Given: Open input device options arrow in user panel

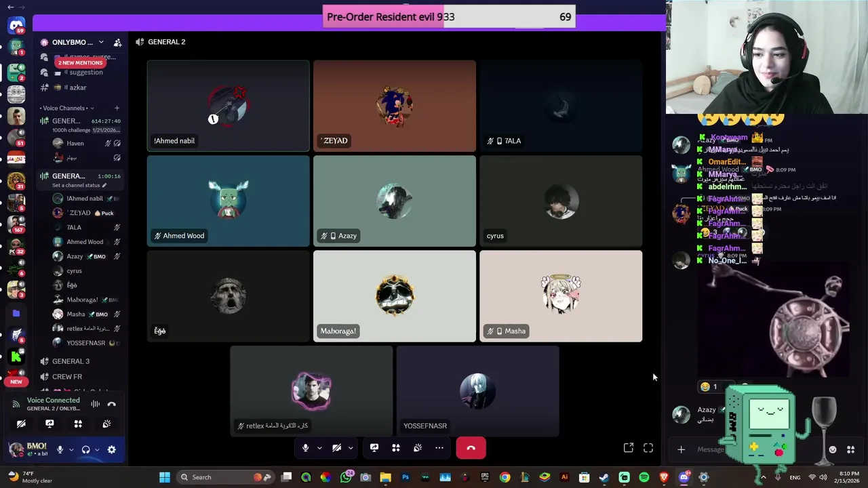Looking at the screenshot, I should [71, 449].
